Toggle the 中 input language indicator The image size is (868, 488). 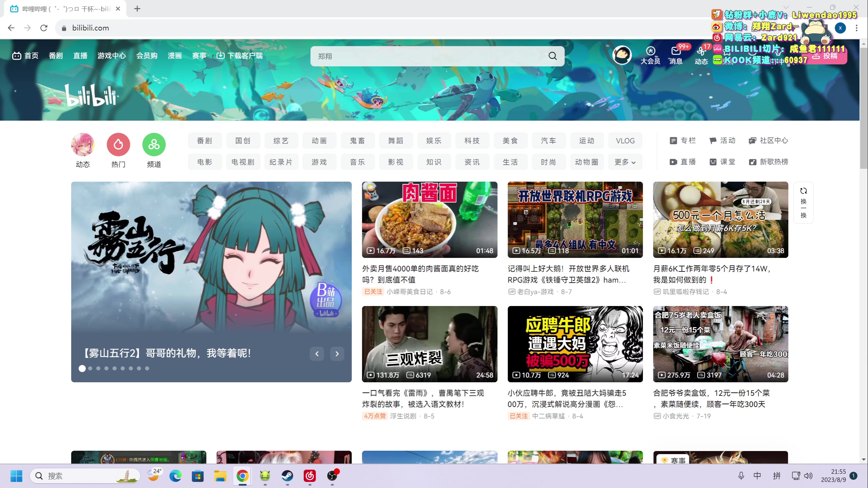(757, 476)
